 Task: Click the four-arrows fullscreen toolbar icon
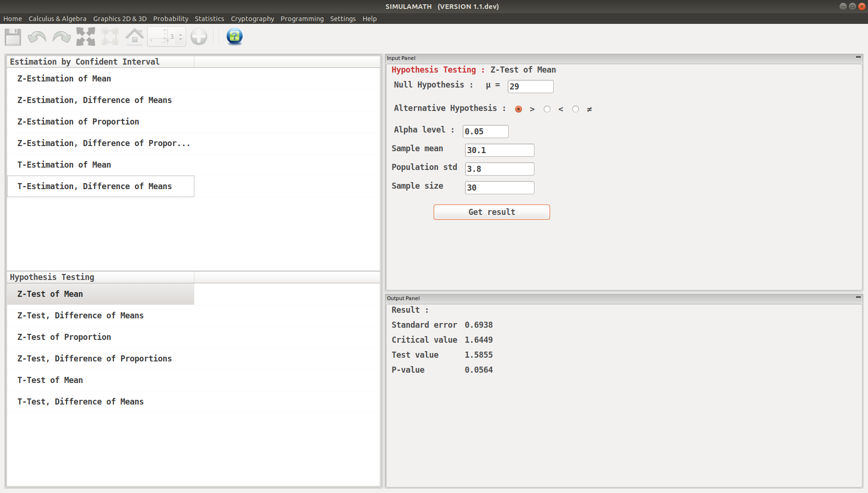click(x=86, y=37)
